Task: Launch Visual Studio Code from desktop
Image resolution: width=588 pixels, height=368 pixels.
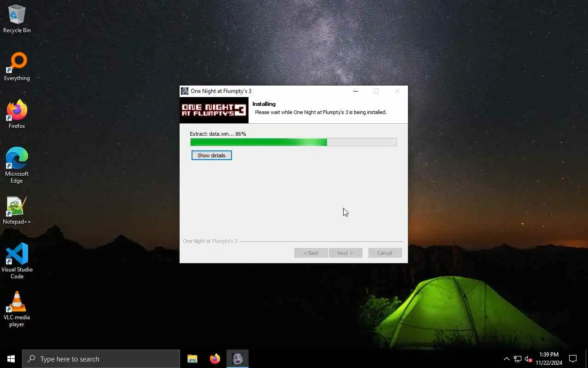Action: 17,261
